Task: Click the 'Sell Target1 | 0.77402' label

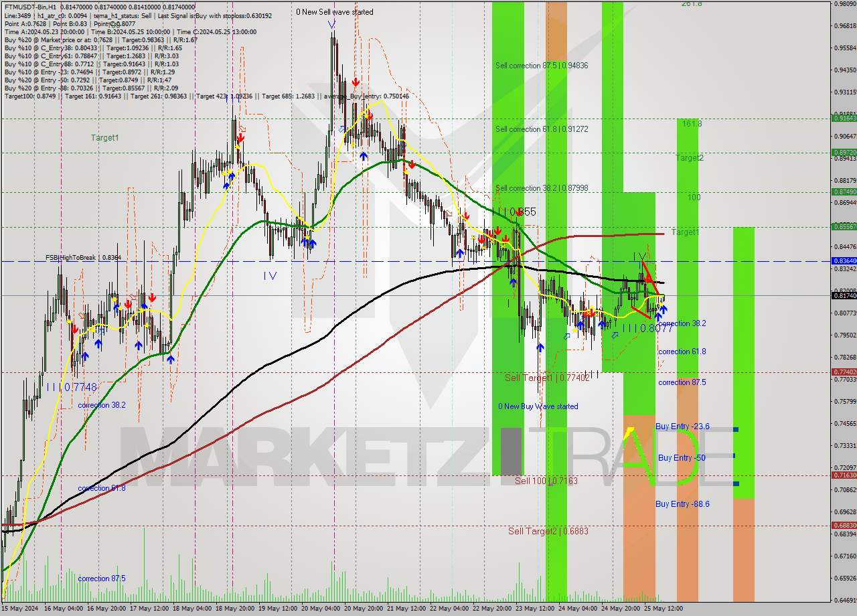Action: tap(547, 378)
